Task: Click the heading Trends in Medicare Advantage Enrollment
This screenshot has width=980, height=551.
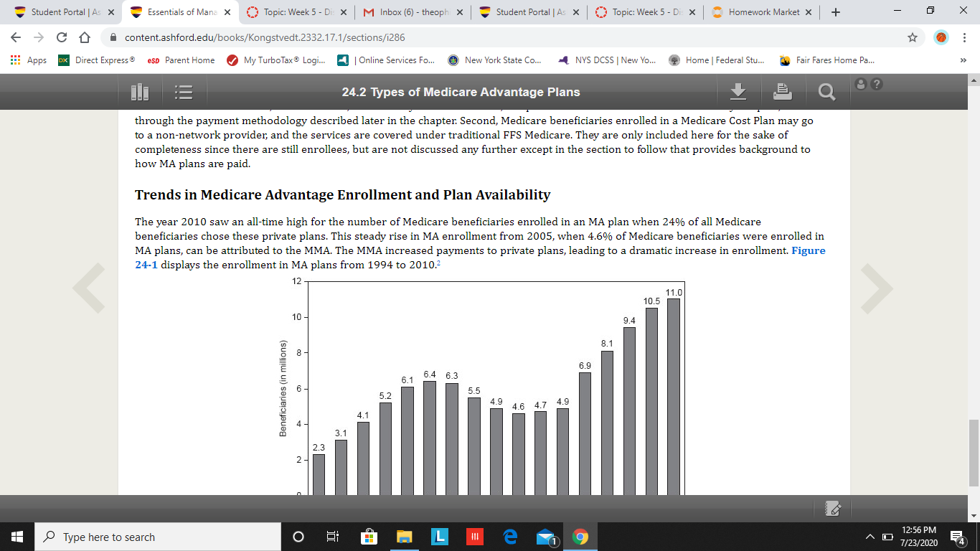Action: click(343, 194)
